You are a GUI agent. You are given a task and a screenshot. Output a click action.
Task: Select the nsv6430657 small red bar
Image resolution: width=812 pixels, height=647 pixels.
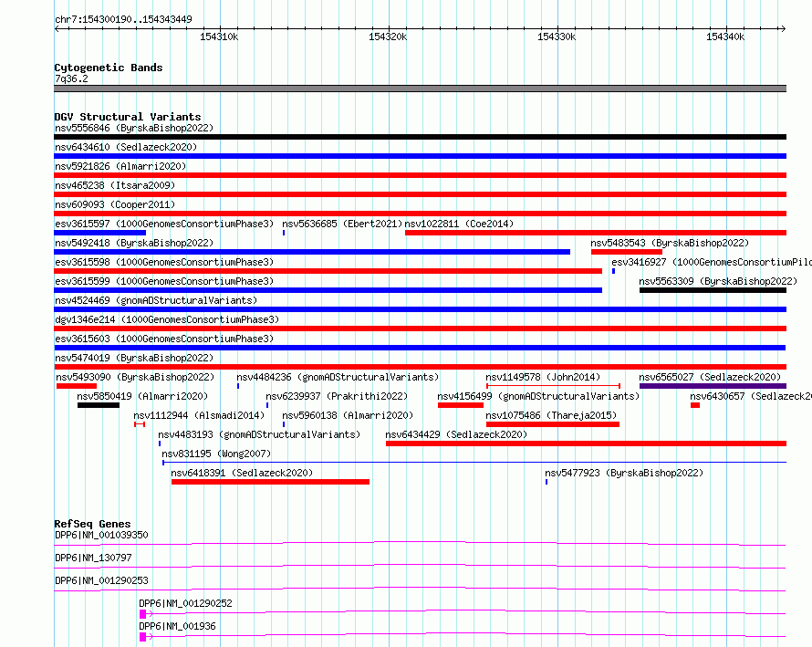tap(695, 405)
